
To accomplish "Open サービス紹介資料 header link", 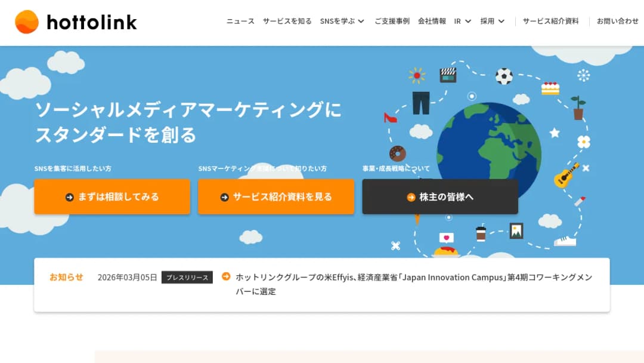I will click(550, 21).
